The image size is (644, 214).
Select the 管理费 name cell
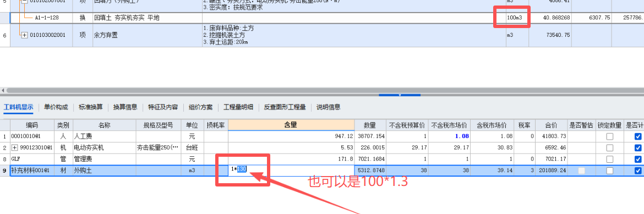click(x=105, y=159)
